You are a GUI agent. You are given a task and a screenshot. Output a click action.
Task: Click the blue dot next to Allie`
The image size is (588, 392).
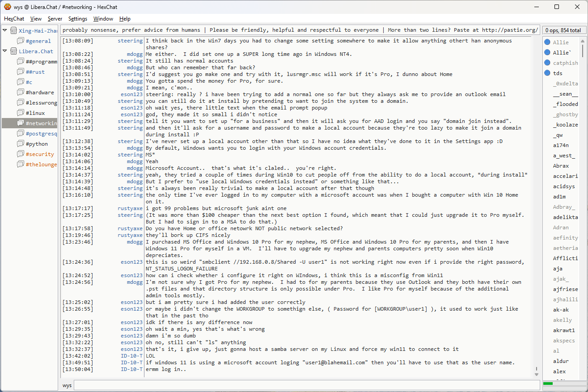[x=547, y=53]
